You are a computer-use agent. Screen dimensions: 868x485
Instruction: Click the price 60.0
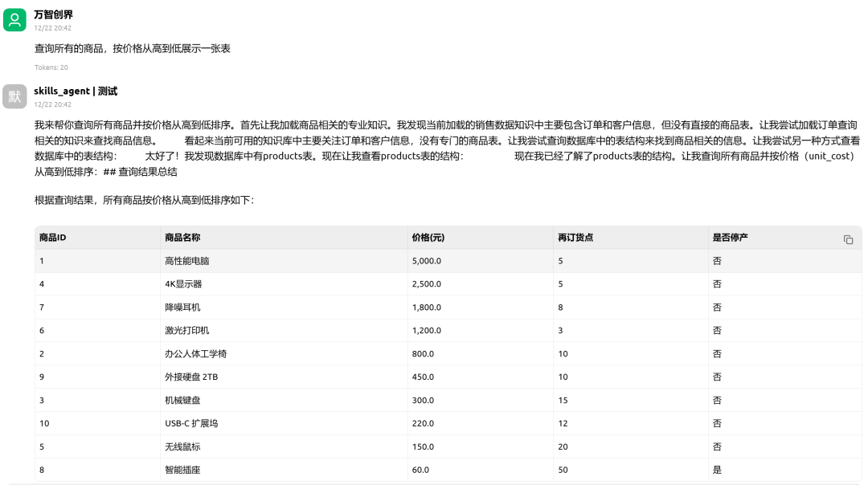tap(420, 470)
